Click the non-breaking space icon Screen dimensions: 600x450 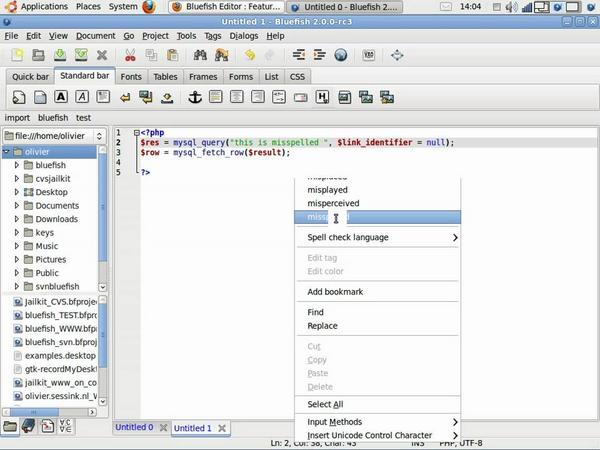[x=167, y=98]
